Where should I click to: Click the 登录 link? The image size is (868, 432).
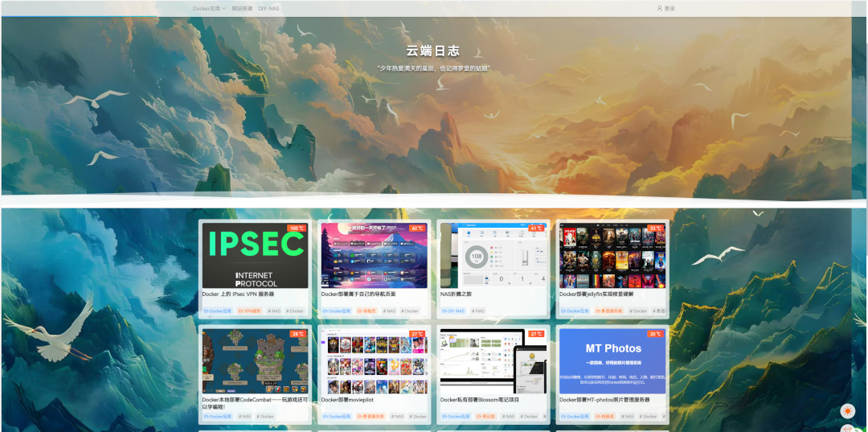669,8
